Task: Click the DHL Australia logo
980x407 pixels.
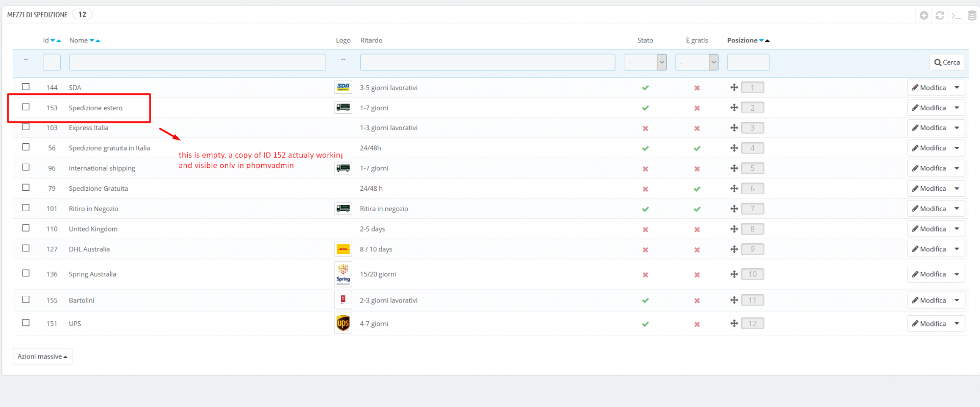Action: pyautogui.click(x=343, y=249)
